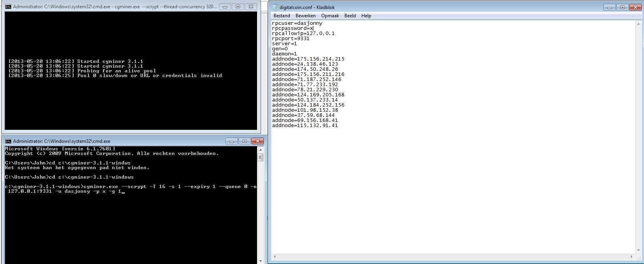Click addnode=71.187.252.146 line
Viewport: 644px width, 264px height.
tap(307, 79)
